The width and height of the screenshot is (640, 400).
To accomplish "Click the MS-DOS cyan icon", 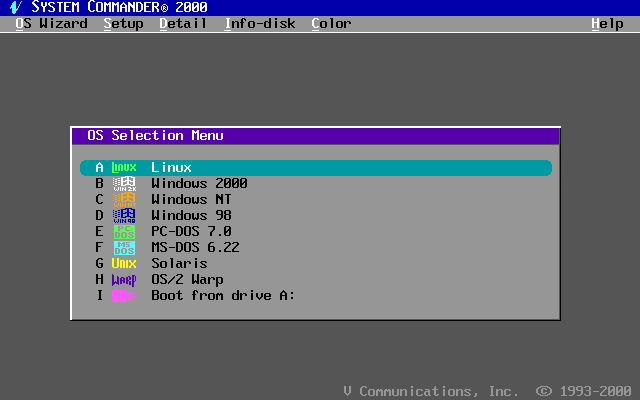I will (124, 248).
